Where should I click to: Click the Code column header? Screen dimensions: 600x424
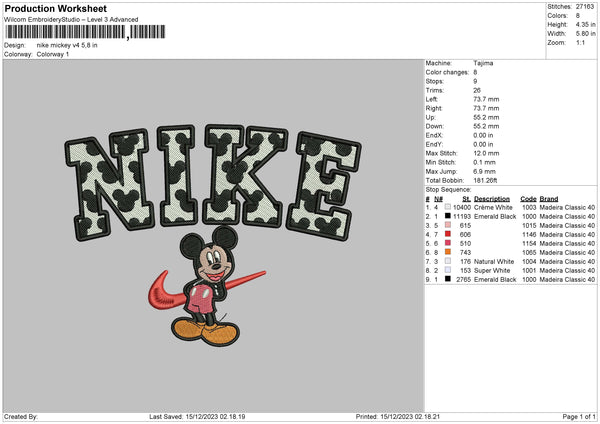(x=528, y=199)
